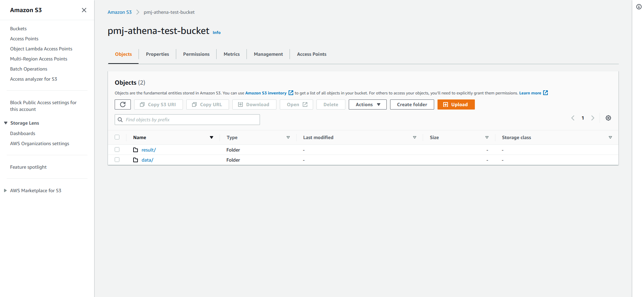The image size is (644, 297).
Task: Check the result/ row checkbox
Action: click(117, 150)
